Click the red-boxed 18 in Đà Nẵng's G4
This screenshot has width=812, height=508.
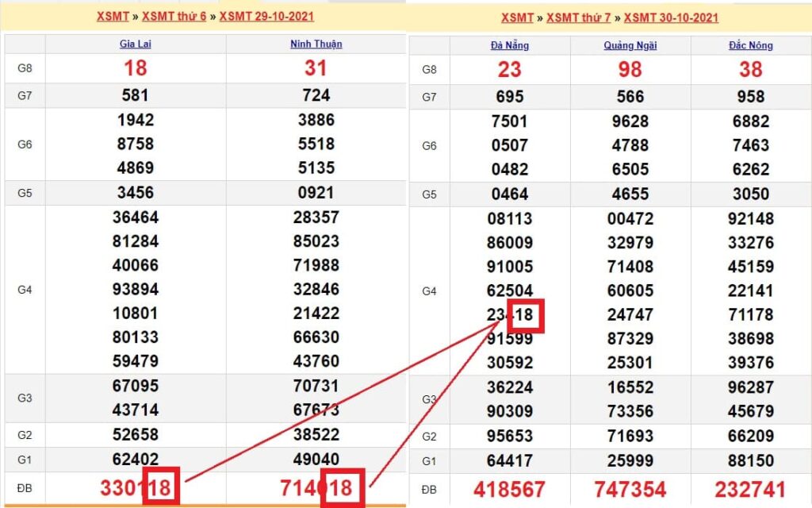tap(524, 315)
